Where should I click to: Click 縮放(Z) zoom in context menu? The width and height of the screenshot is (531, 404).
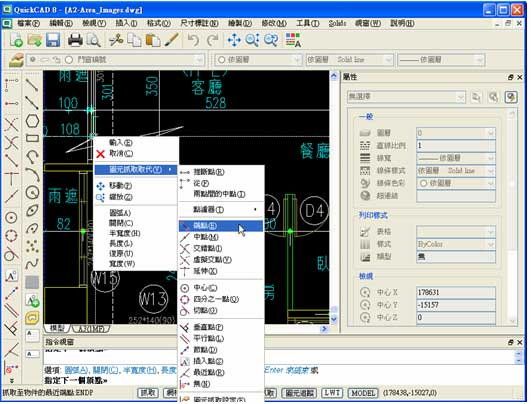point(135,197)
